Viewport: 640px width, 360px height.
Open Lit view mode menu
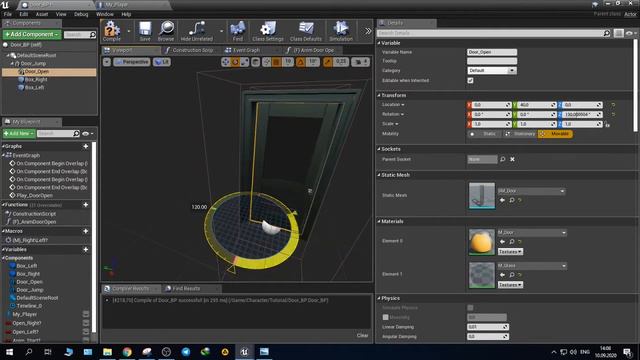[162, 62]
